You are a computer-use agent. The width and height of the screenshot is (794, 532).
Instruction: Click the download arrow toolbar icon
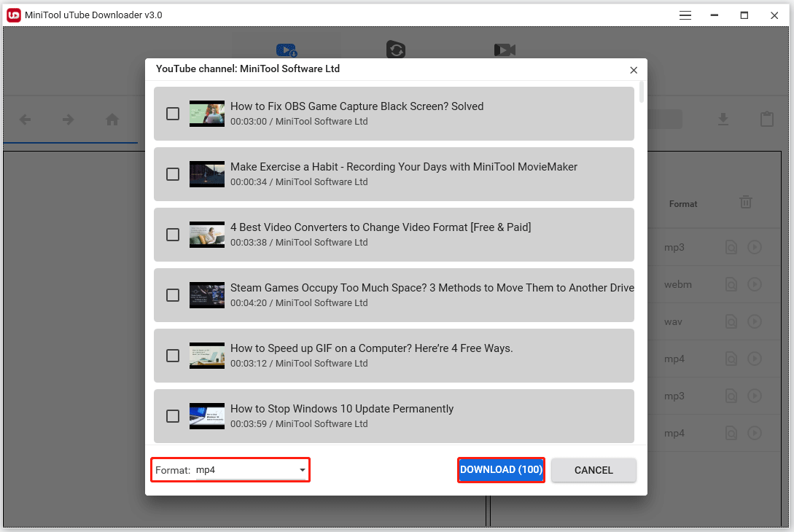point(723,120)
